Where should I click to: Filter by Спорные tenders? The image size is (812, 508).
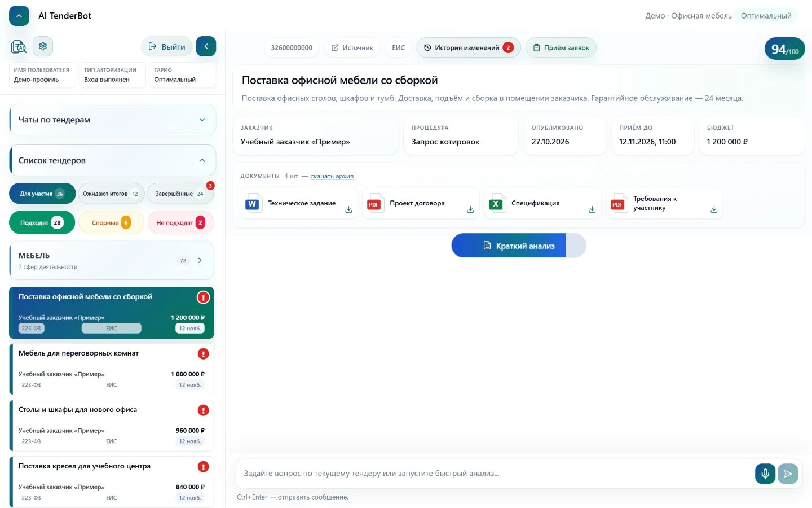tap(111, 222)
